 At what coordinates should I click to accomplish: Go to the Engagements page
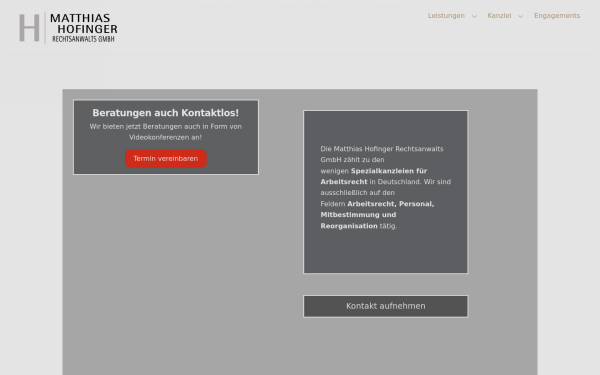click(557, 16)
